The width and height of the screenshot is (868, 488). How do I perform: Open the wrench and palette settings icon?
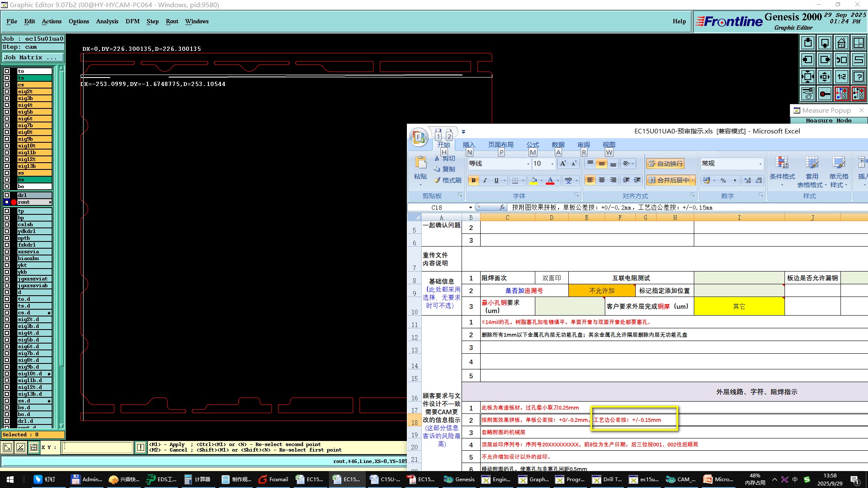[808, 94]
